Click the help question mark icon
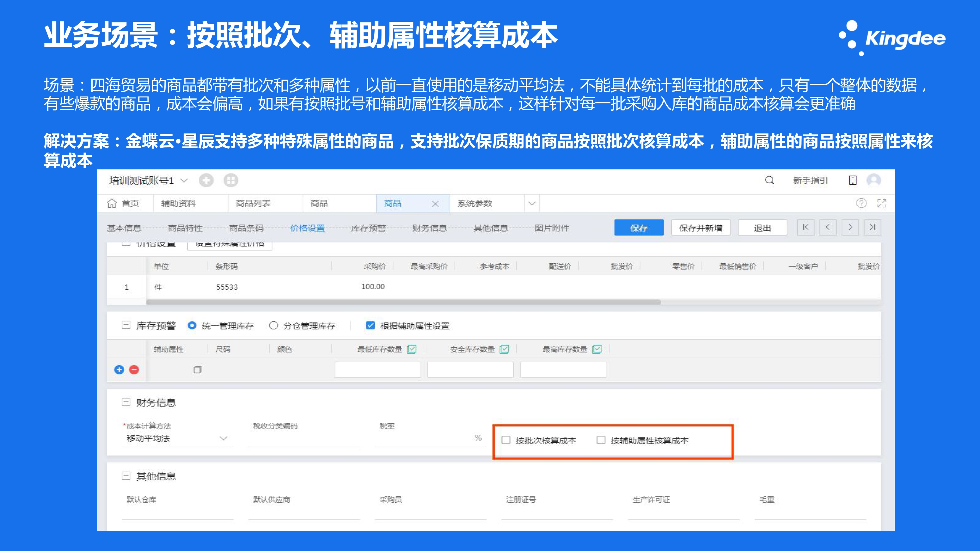Image resolution: width=980 pixels, height=551 pixels. pos(861,203)
